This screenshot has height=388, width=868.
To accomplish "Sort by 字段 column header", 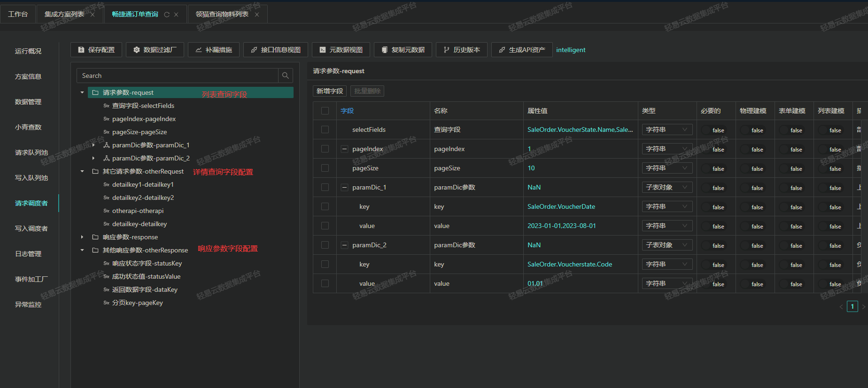I will pos(347,111).
